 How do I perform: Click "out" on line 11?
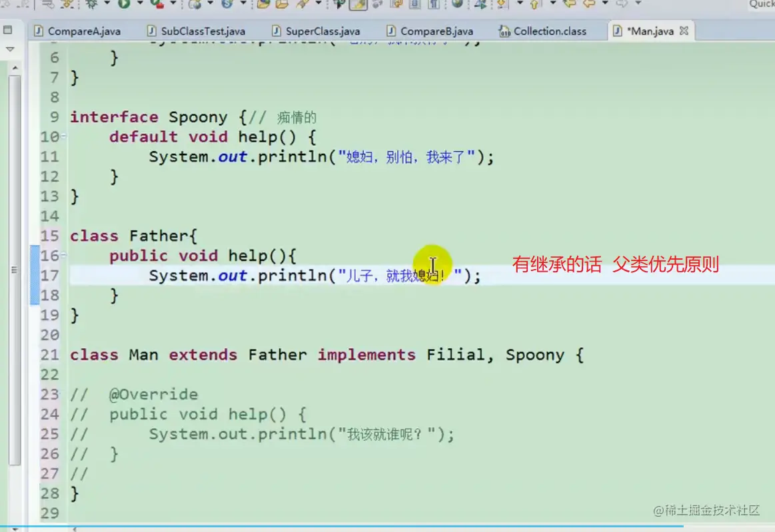[x=233, y=156]
